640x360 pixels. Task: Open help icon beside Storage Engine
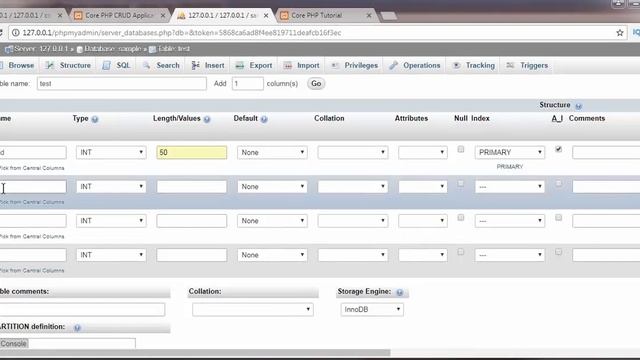(400, 292)
